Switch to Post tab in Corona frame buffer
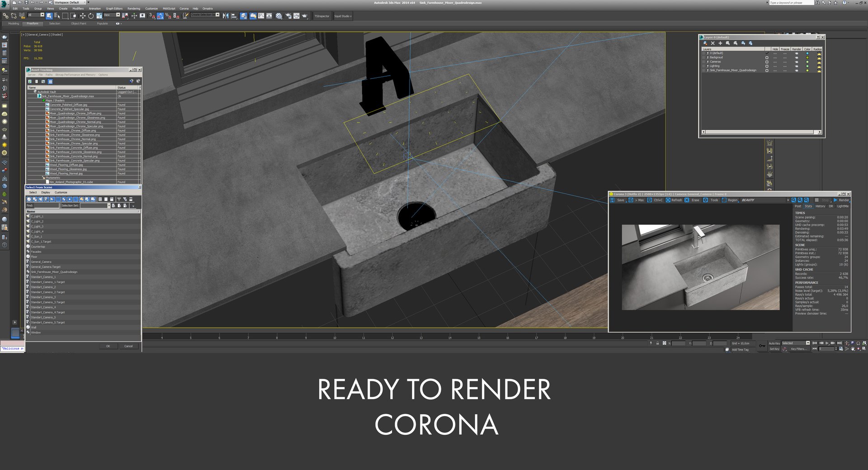This screenshot has width=868, height=470. [x=798, y=206]
